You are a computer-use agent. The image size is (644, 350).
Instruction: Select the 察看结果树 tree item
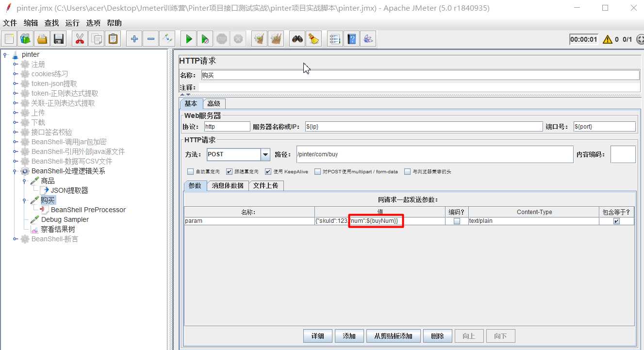pos(58,229)
